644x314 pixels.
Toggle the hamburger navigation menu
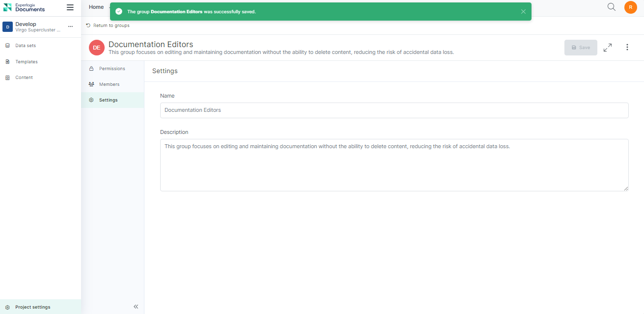[70, 7]
